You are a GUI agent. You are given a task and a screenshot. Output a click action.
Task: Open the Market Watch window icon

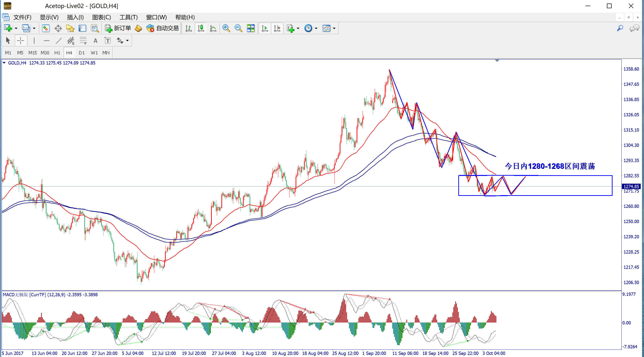coord(46,28)
